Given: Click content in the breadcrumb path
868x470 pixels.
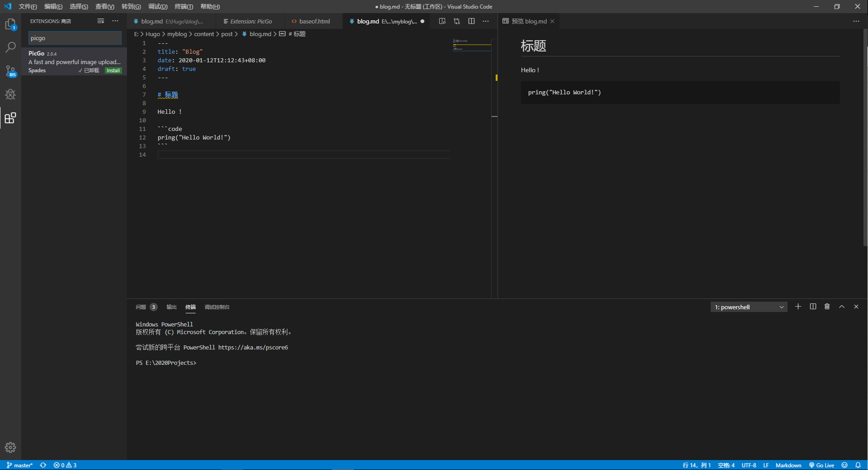Looking at the screenshot, I should [x=204, y=34].
